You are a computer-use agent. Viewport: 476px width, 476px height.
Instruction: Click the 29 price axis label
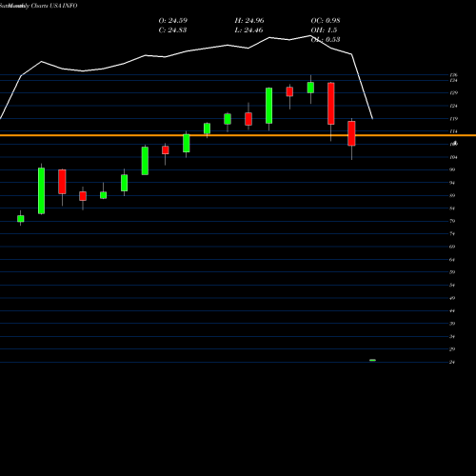pos(452,349)
